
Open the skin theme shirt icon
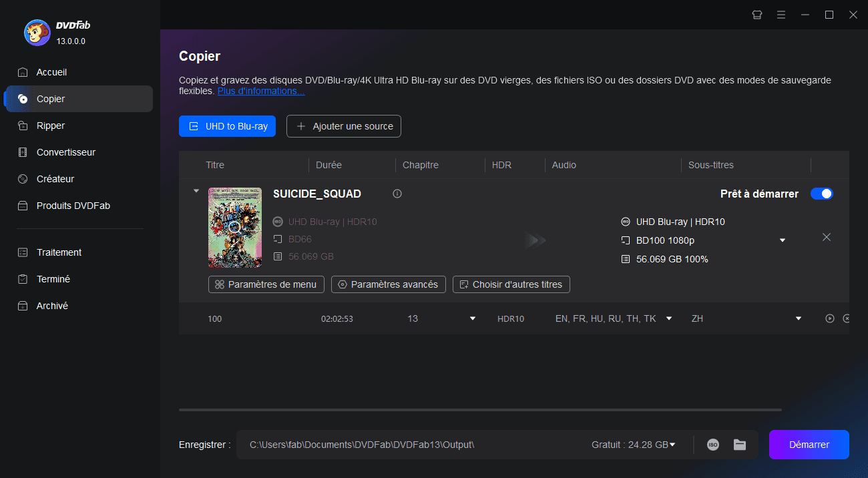click(756, 15)
